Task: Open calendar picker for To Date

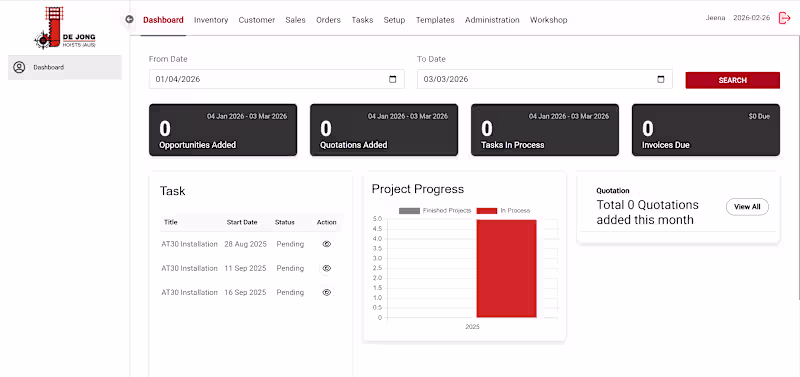Action: [x=661, y=80]
